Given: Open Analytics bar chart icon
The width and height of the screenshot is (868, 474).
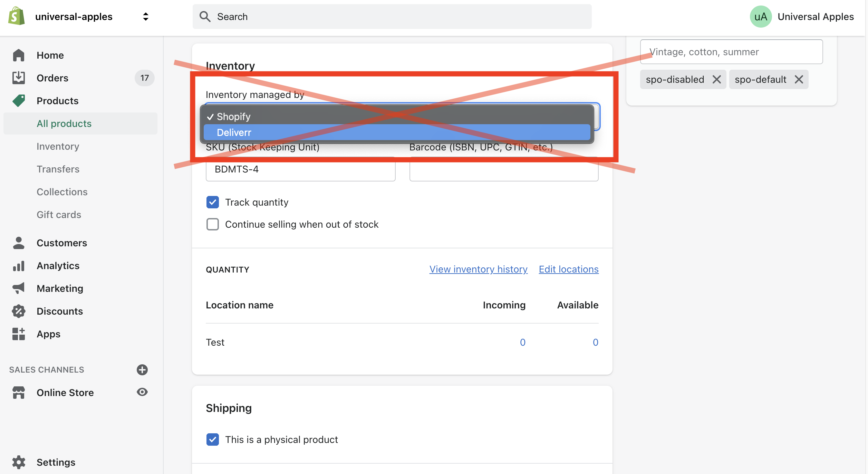Looking at the screenshot, I should click(19, 266).
